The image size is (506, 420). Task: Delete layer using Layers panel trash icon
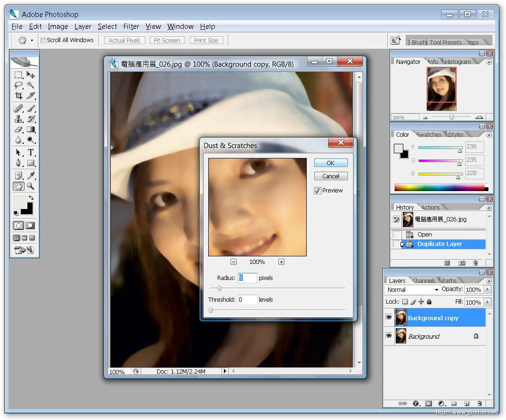click(479, 403)
